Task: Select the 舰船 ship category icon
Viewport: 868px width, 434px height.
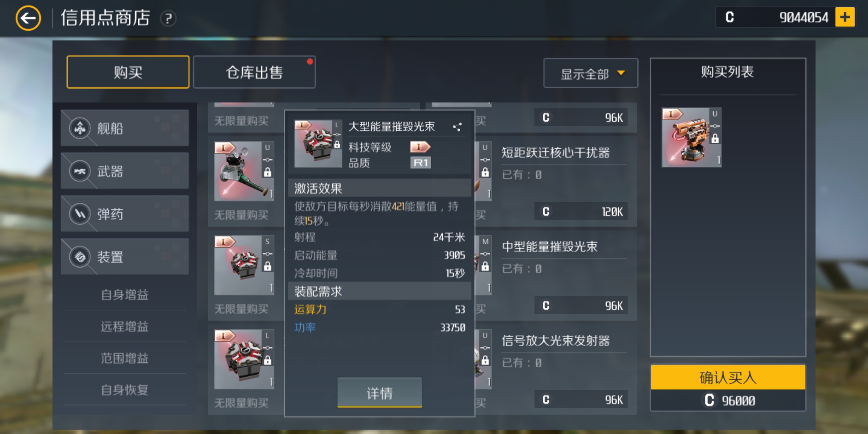Action: coord(80,128)
